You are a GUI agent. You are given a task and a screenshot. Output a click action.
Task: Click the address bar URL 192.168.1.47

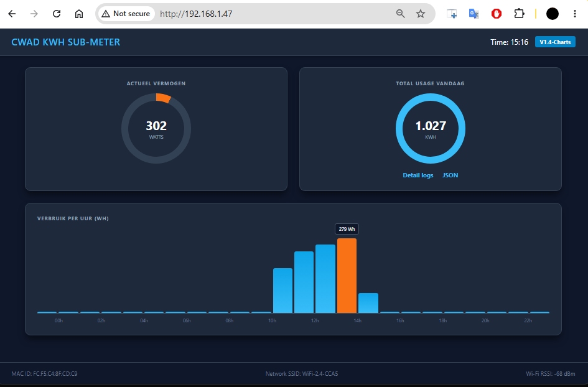(196, 14)
